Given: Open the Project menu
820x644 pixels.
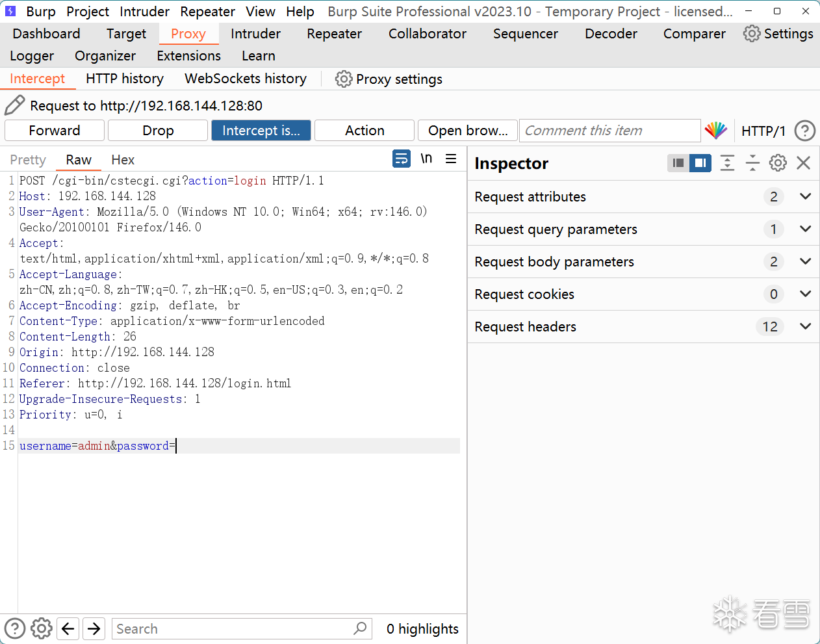Looking at the screenshot, I should [88, 12].
